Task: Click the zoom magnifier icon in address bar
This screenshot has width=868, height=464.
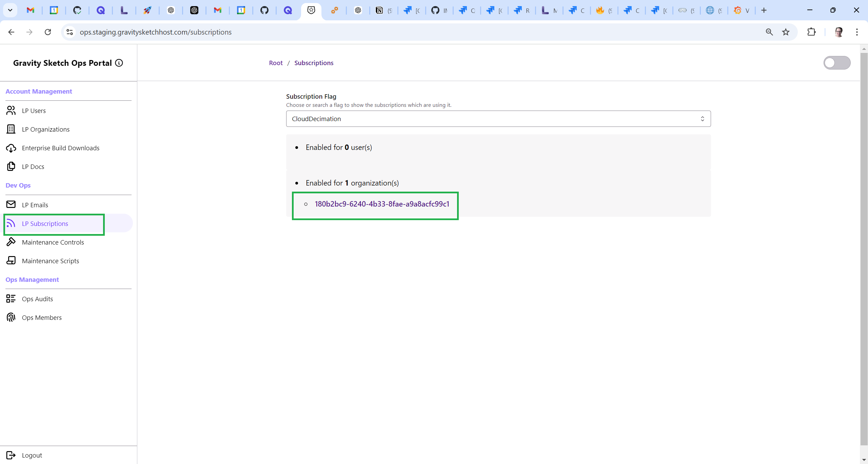Action: [x=769, y=32]
